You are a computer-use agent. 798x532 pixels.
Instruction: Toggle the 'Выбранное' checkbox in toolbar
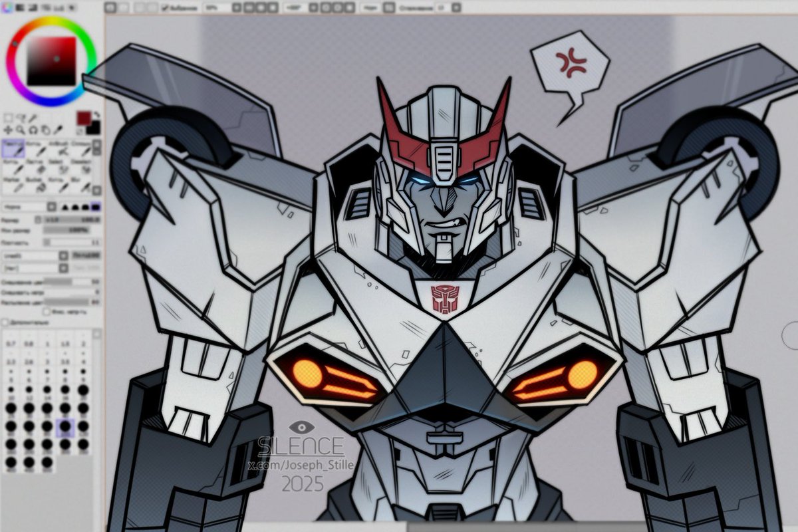tap(165, 7)
